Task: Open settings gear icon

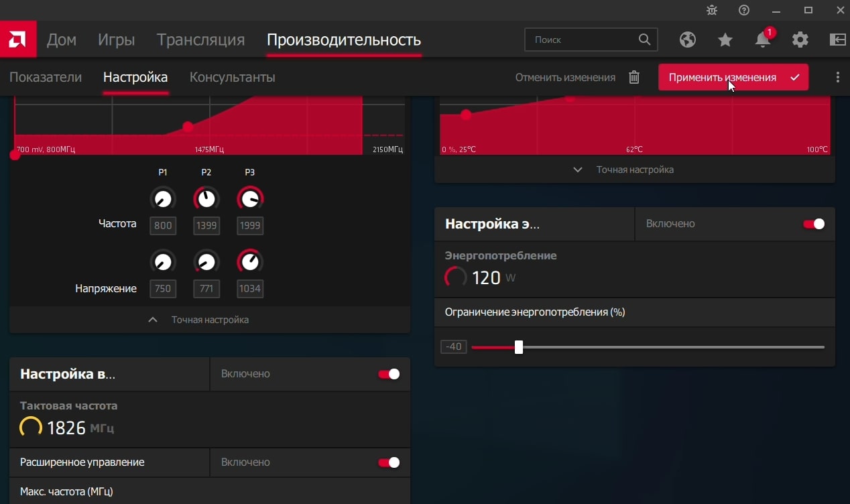Action: (x=800, y=40)
